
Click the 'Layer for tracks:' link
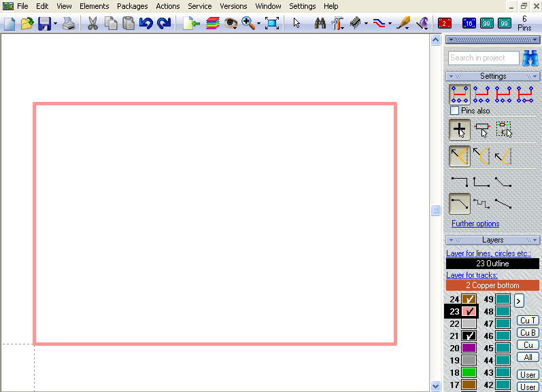click(472, 275)
